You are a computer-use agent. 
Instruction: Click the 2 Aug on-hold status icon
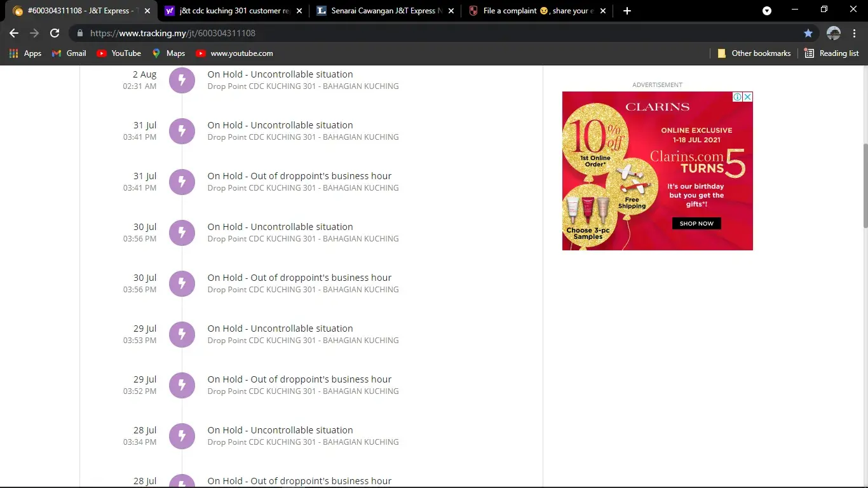click(182, 80)
